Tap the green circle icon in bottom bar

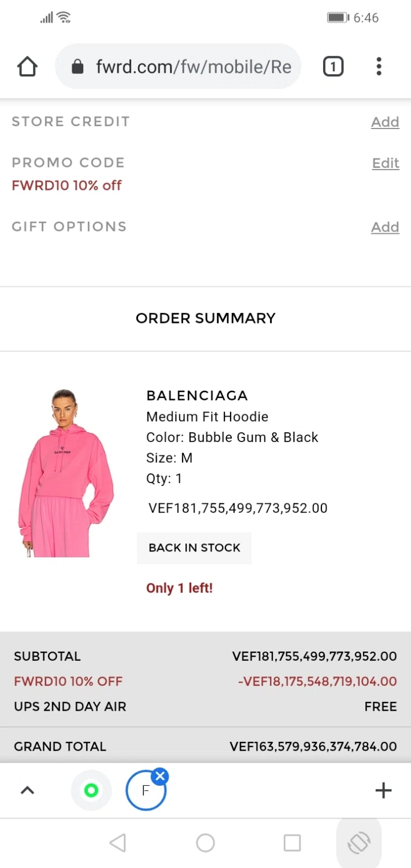click(x=91, y=790)
